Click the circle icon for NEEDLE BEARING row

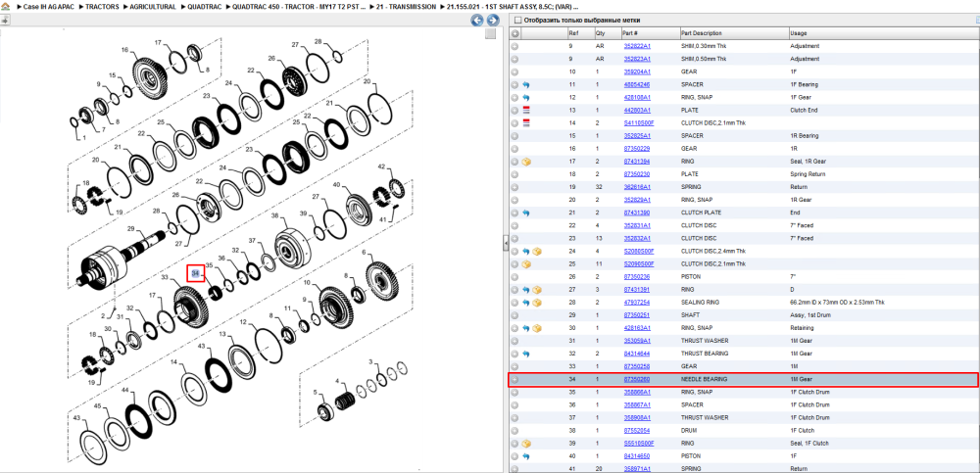coord(515,379)
